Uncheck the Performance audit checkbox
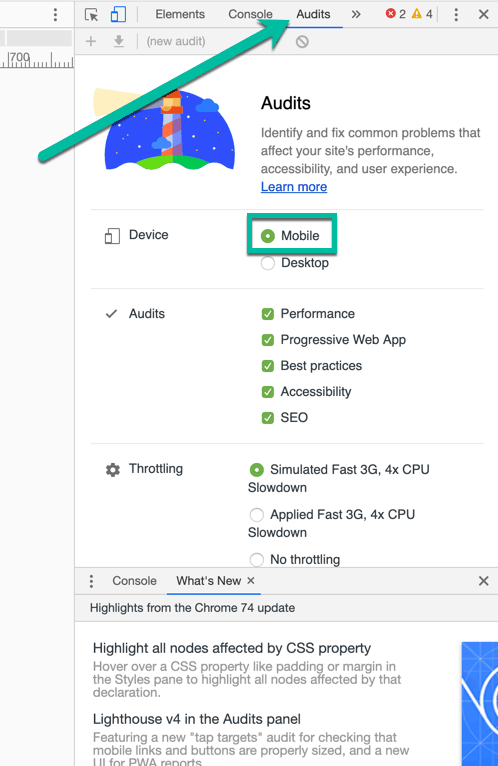Image resolution: width=498 pixels, height=766 pixels. [268, 314]
